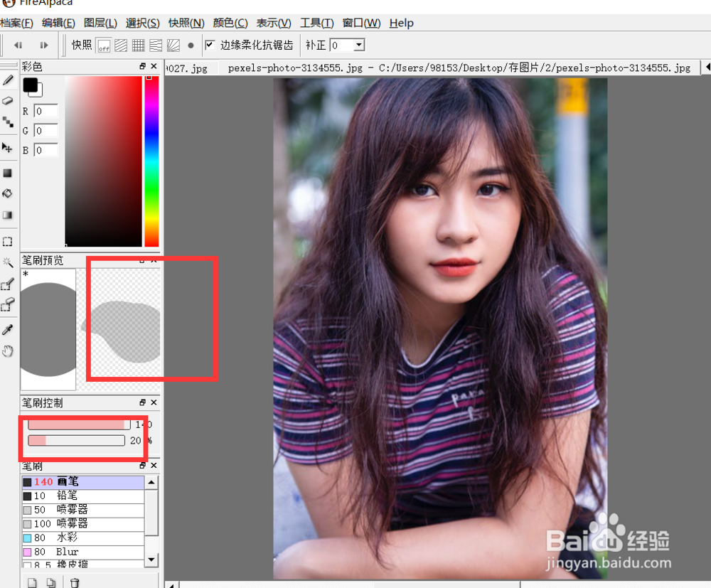This screenshot has height=588, width=711.
Task: Float the 笔刷 brush list panel
Action: 142,465
